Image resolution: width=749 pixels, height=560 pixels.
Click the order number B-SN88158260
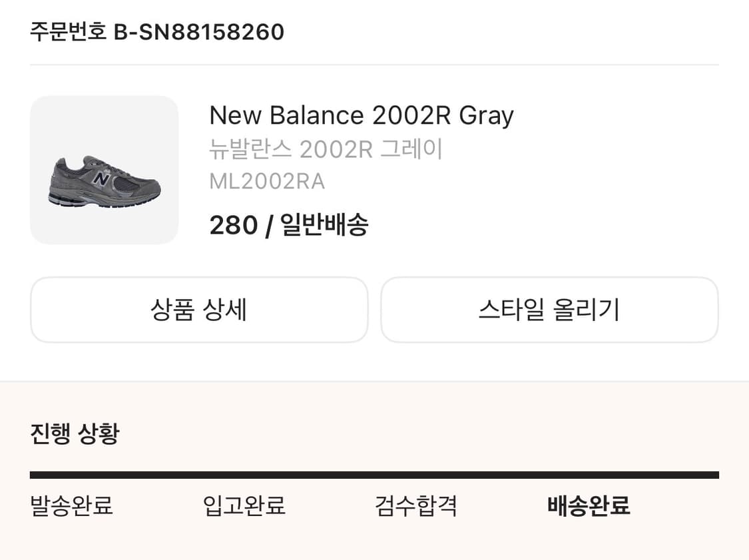pyautogui.click(x=199, y=31)
